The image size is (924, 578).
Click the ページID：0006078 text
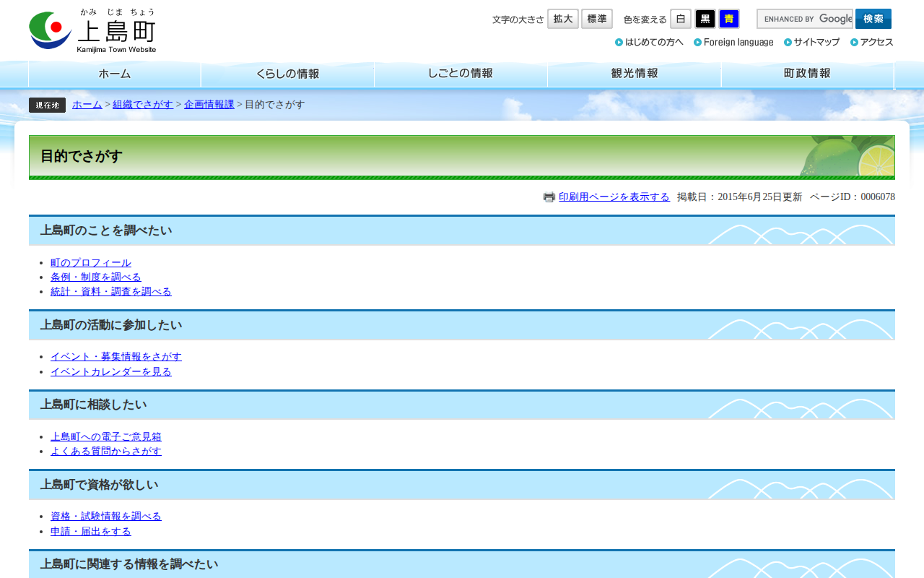coord(853,197)
